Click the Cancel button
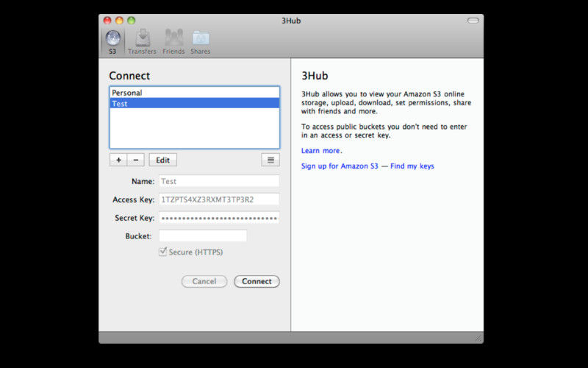This screenshot has width=588, height=368. 204,281
